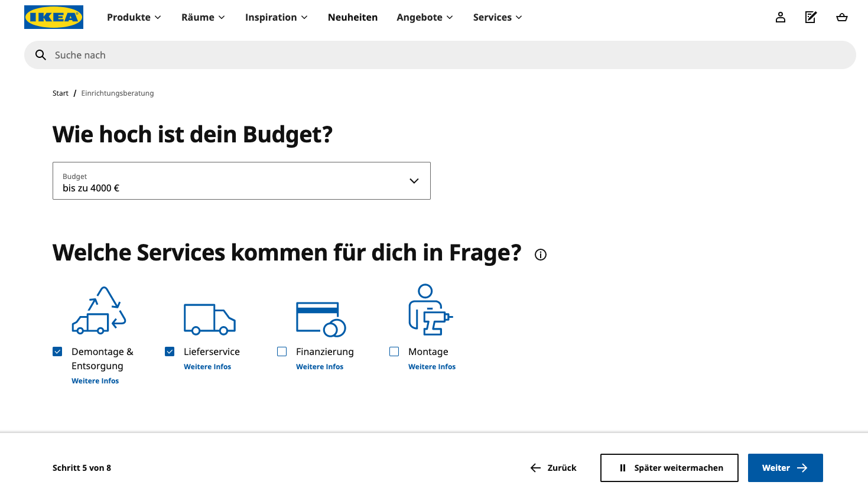The height and width of the screenshot is (498, 868).
Task: Go to Neuheiten in the navigation
Action: click(x=353, y=17)
